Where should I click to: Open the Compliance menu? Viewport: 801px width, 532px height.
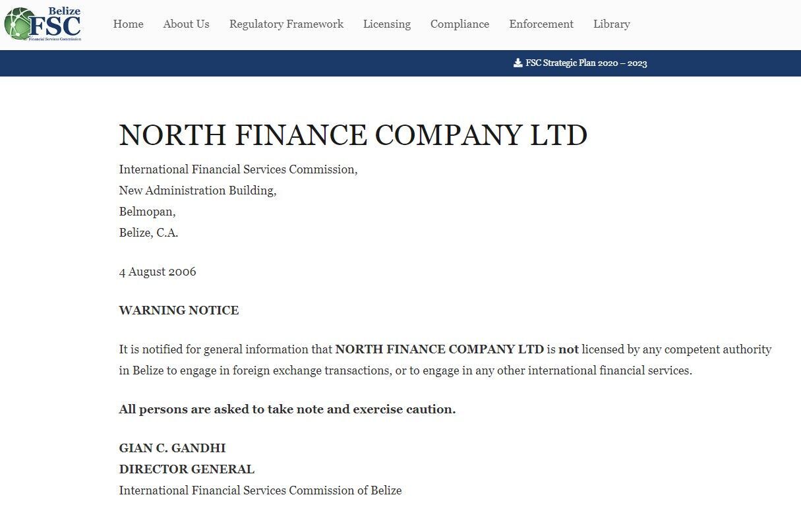460,24
